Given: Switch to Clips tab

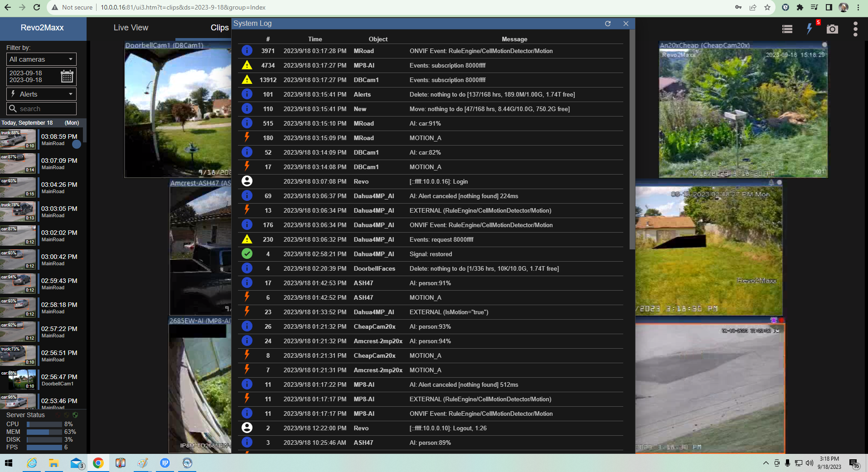Looking at the screenshot, I should (x=219, y=28).
